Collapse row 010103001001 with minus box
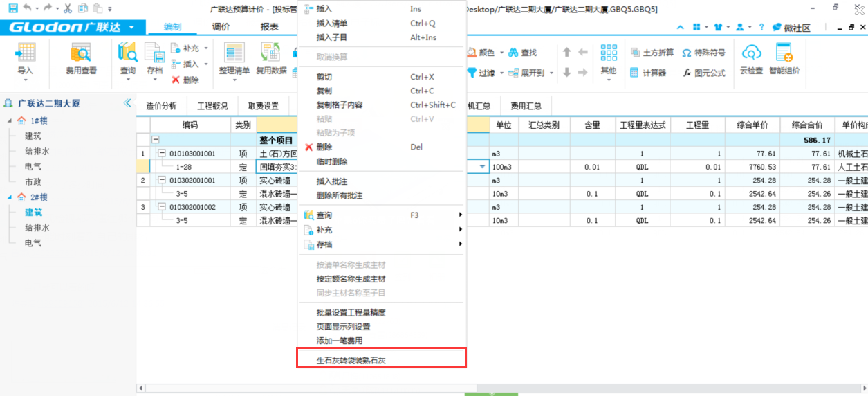The height and width of the screenshot is (396, 868). [163, 154]
